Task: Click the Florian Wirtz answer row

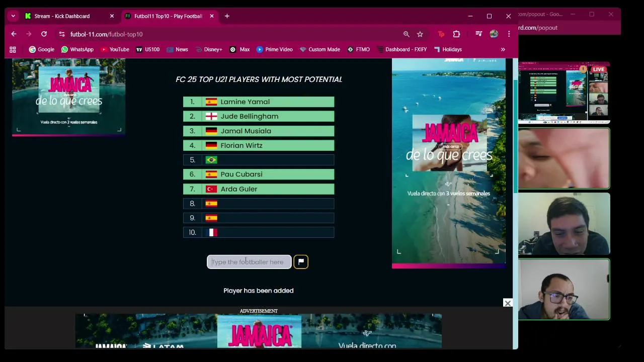Action: [x=259, y=145]
